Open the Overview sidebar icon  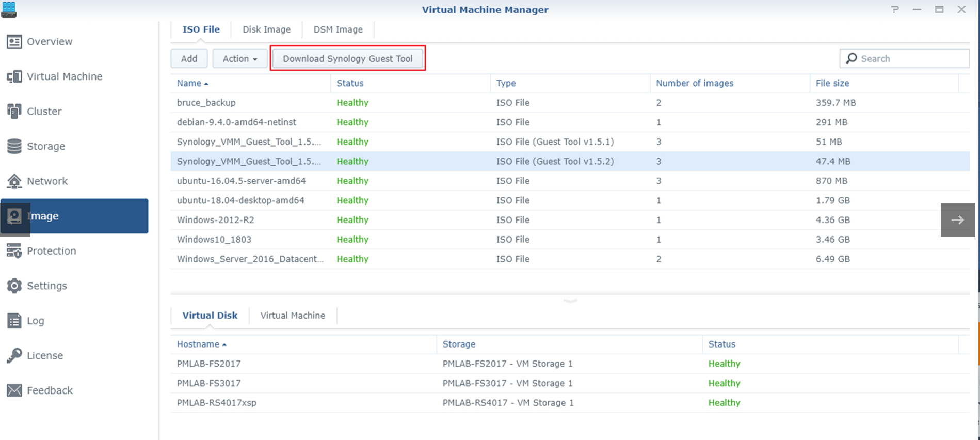(14, 42)
